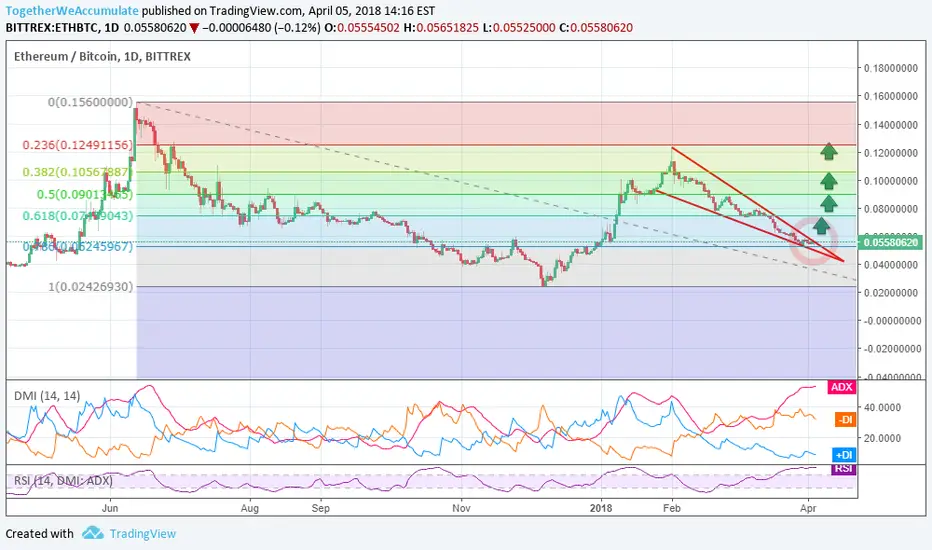Click the 0.5 Fibonacci level label

point(84,194)
